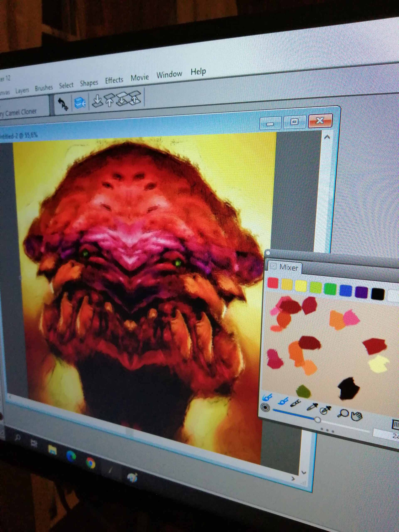Close the document window with red X
Image resolution: width=399 pixels, height=532 pixels.
pyautogui.click(x=320, y=121)
